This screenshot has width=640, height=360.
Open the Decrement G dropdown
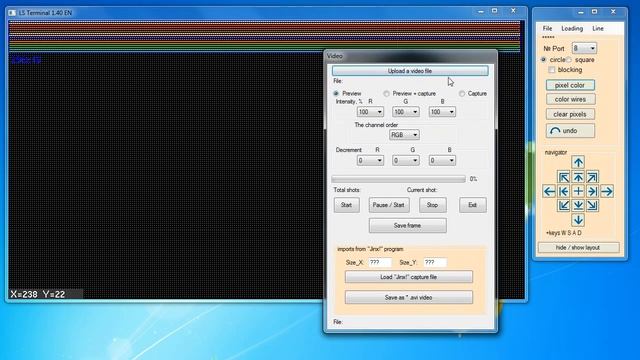406,160
